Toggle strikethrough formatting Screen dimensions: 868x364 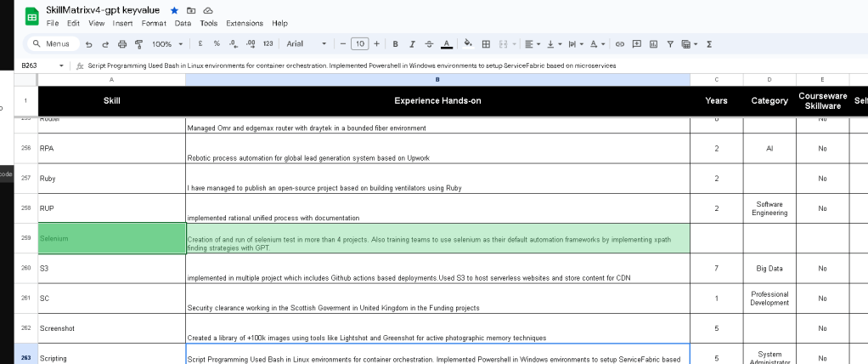429,43
